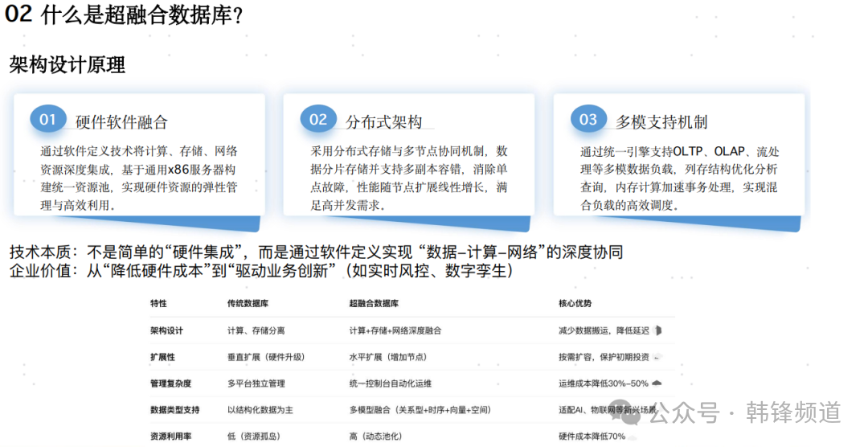Click cloud icon after 运维成本降低30%–50%

tap(657, 383)
